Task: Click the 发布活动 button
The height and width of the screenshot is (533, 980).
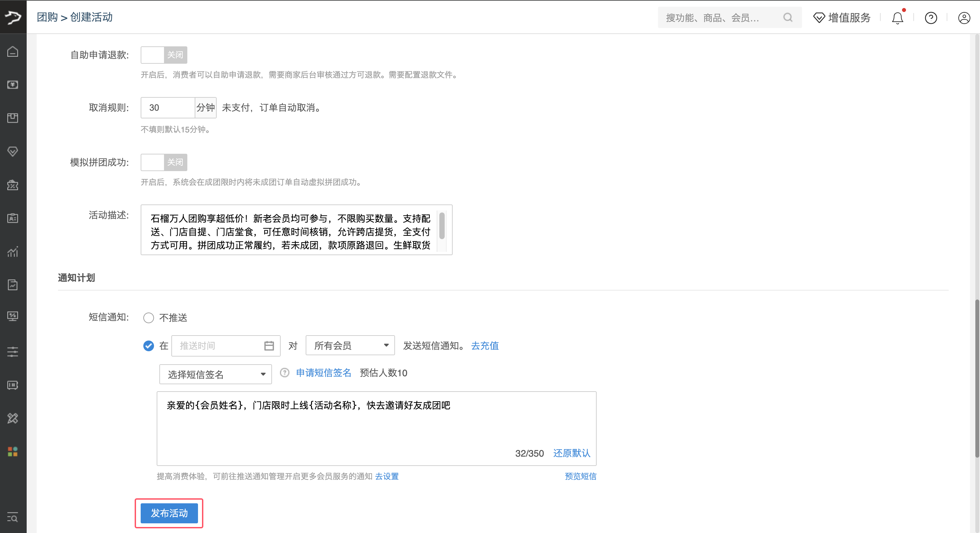Action: click(169, 513)
